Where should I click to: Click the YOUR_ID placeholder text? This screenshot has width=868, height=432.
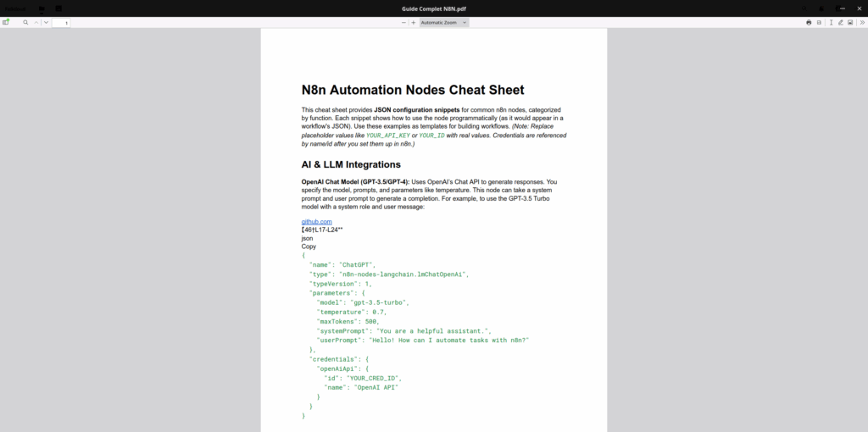[x=431, y=136]
